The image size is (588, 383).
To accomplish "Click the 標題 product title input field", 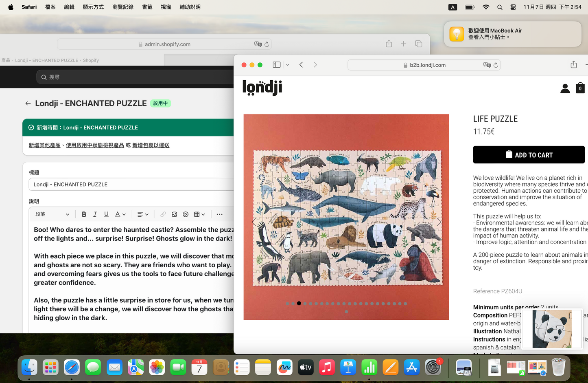I will point(131,185).
